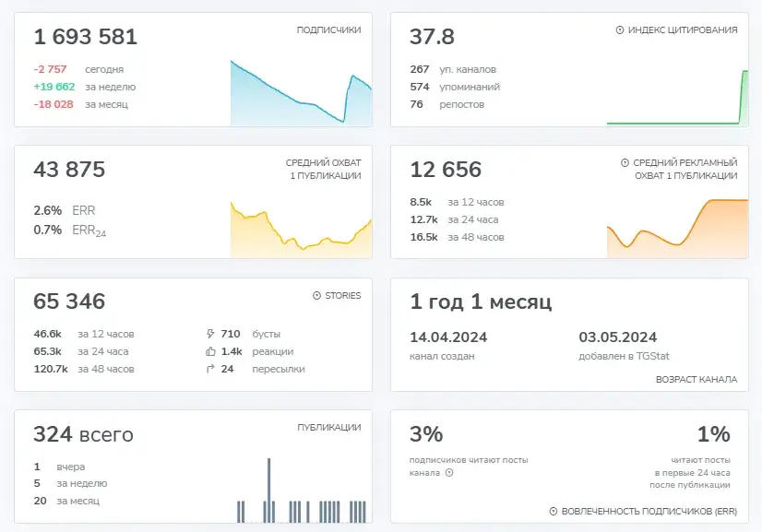Click the channel age '1 год 1 месяц'
The image size is (762, 532).
(481, 301)
